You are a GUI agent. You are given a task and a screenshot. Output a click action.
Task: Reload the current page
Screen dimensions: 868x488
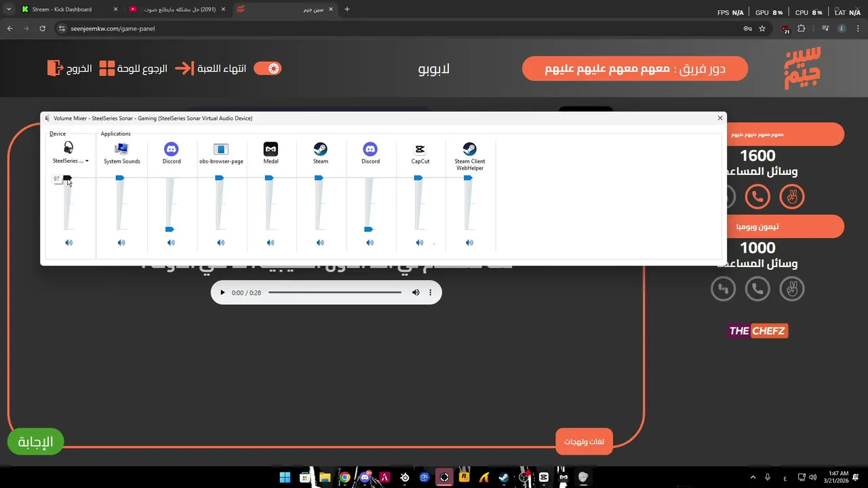(x=42, y=28)
